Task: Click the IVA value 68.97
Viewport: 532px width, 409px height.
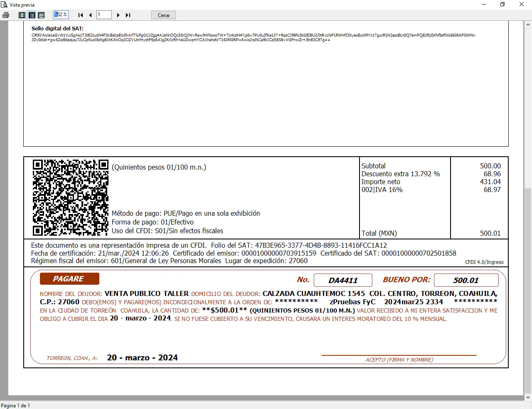Action: click(492, 190)
